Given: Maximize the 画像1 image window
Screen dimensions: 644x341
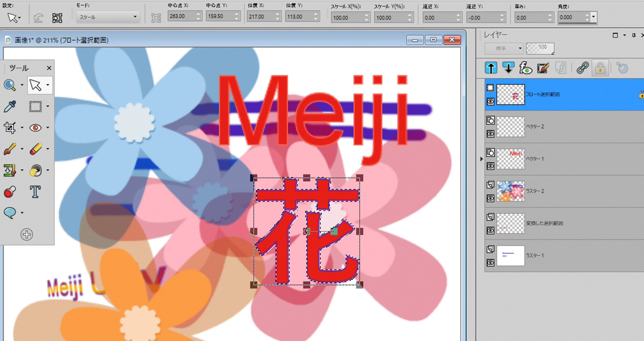Looking at the screenshot, I should [433, 40].
